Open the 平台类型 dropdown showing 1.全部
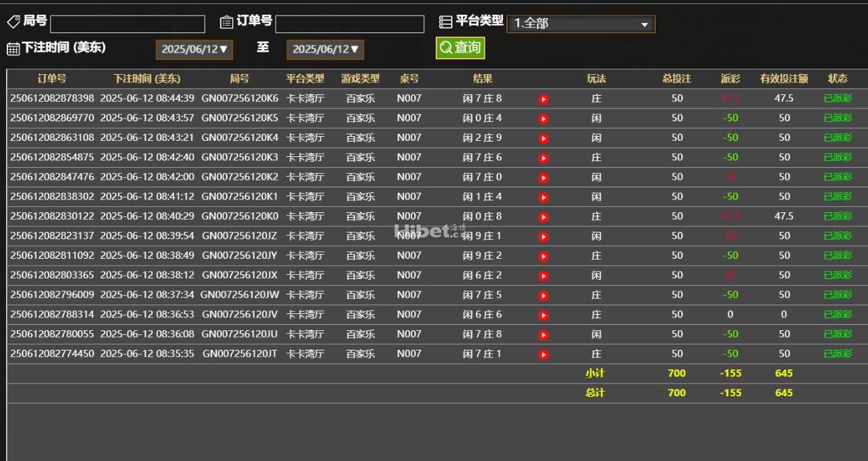The image size is (868, 461). tap(580, 24)
